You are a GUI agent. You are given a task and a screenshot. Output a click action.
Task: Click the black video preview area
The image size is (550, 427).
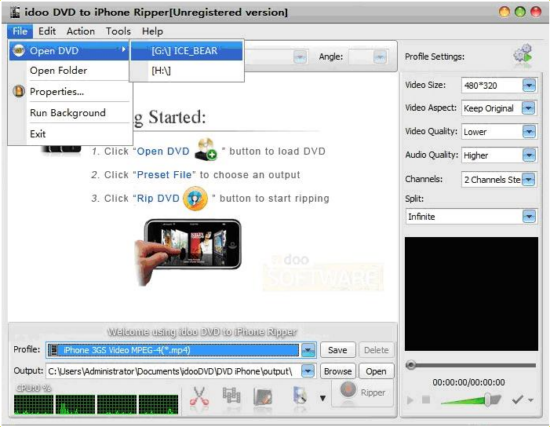[471, 294]
